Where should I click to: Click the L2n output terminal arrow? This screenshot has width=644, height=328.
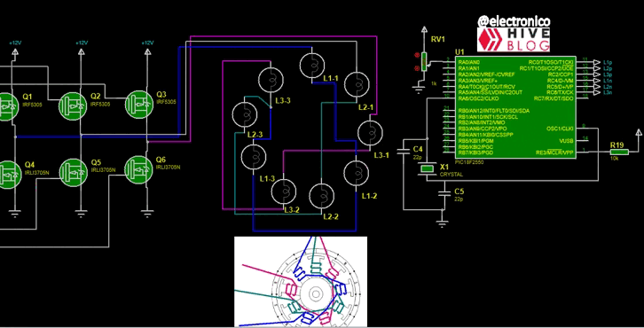click(596, 87)
